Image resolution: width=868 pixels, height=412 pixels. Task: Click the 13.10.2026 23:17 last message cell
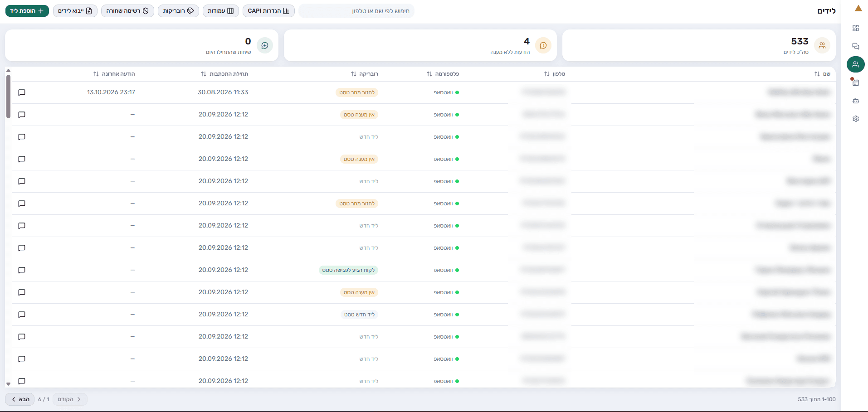point(111,92)
